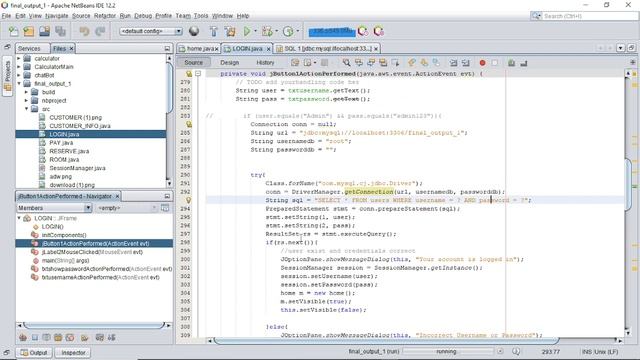Toggle the show non-public members Navigator filter

[58, 338]
